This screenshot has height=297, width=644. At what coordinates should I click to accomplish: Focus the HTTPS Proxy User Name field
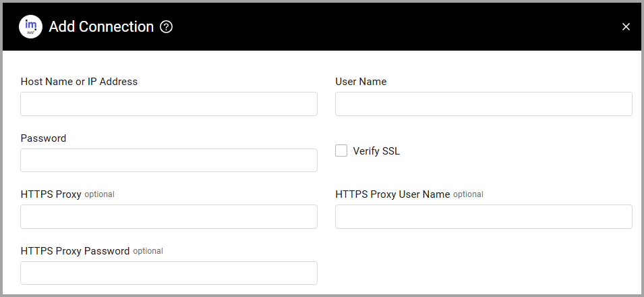tap(484, 217)
